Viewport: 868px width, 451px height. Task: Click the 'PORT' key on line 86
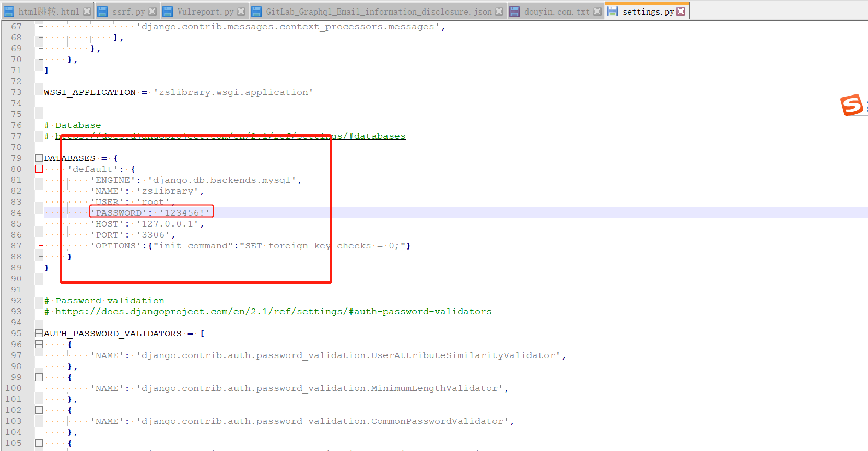(x=107, y=235)
